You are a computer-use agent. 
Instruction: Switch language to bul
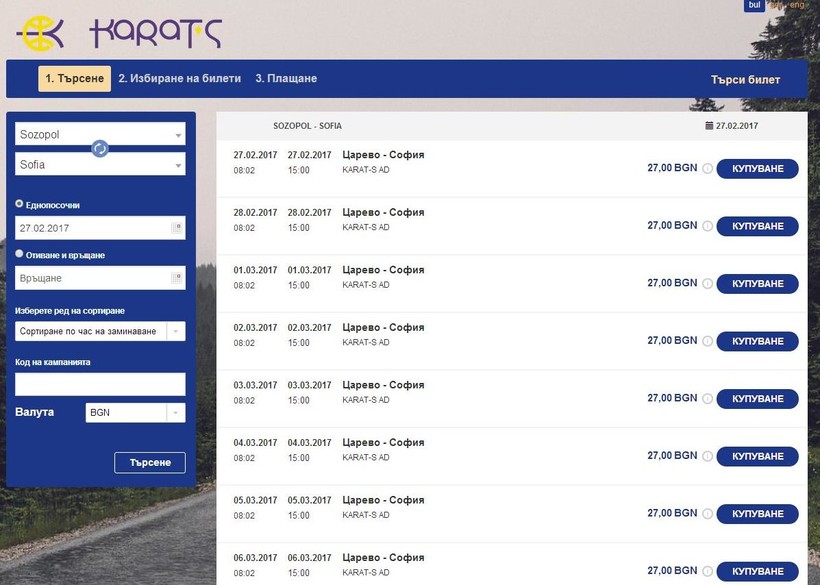754,5
